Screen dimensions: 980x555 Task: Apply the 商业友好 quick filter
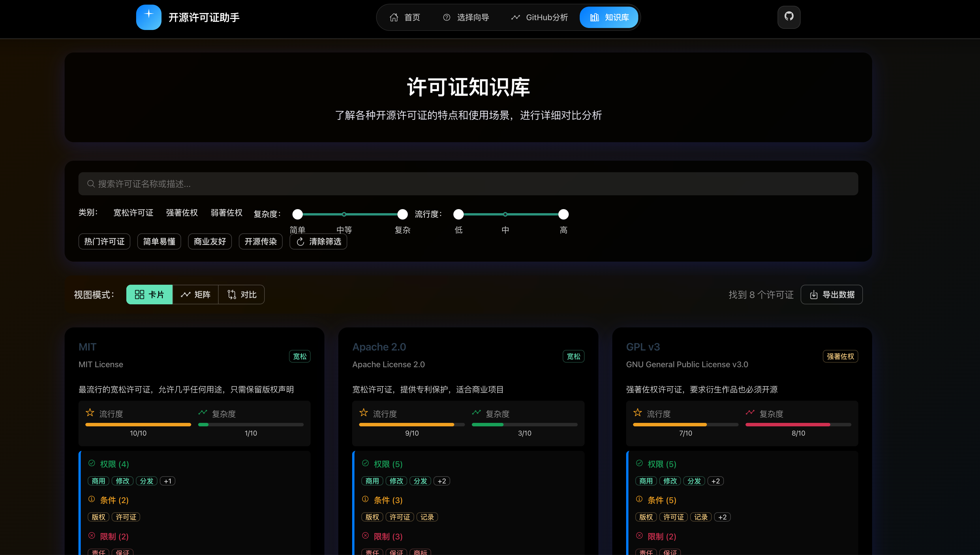pos(210,241)
